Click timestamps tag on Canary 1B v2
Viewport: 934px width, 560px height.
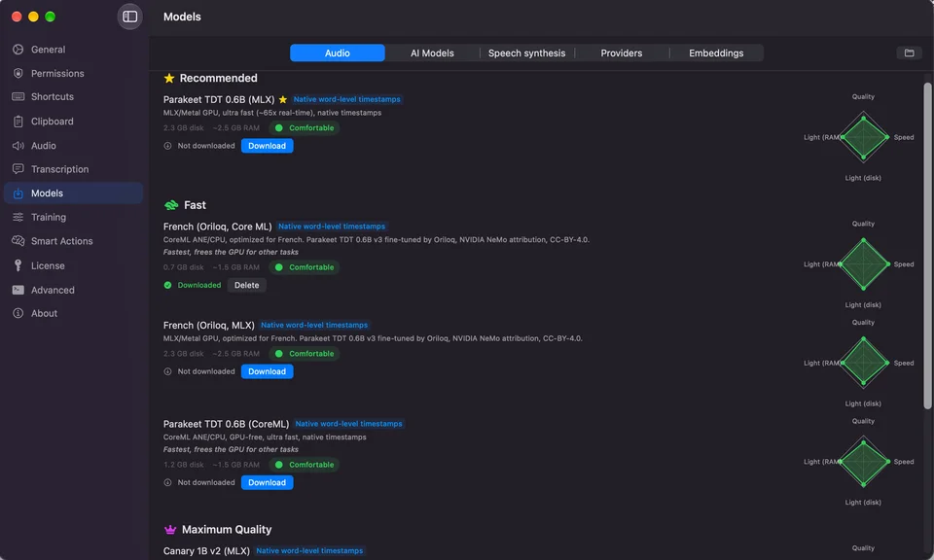pos(309,550)
